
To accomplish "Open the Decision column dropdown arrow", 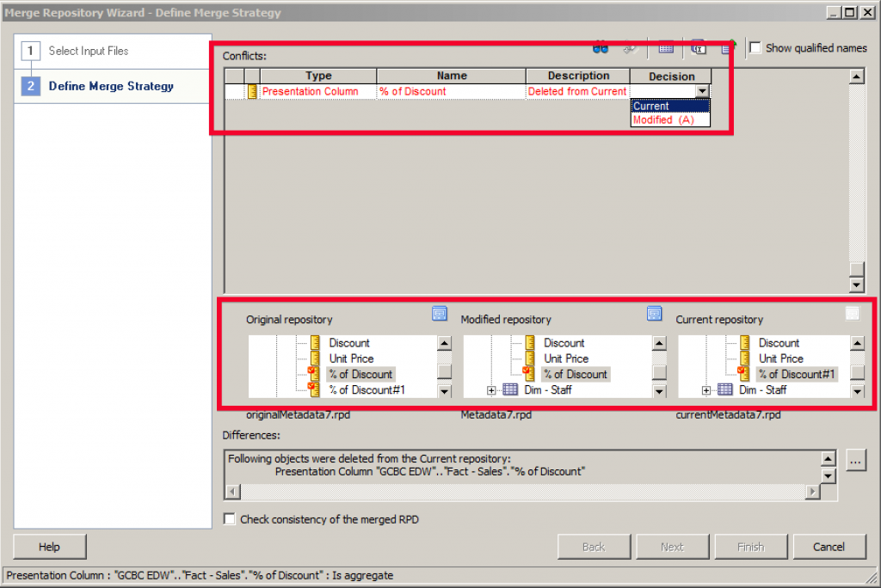I will [703, 90].
